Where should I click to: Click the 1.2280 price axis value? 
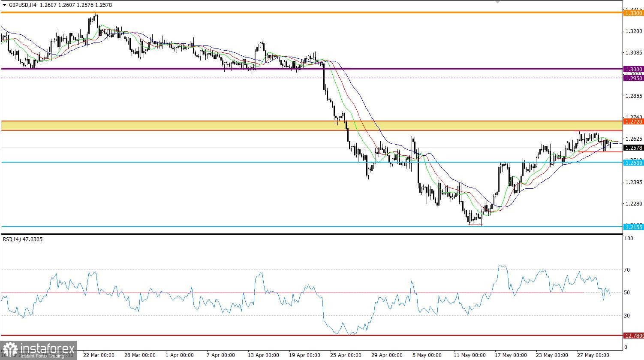[x=634, y=204]
